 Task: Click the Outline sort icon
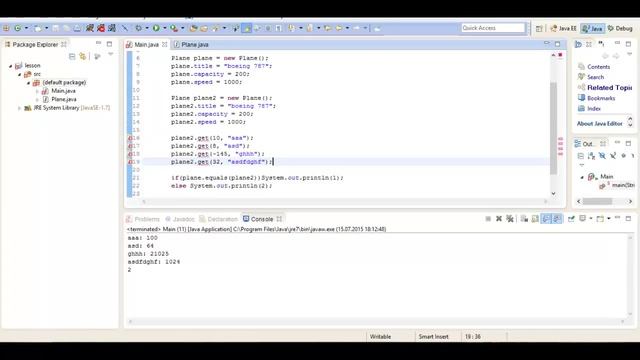pos(591,156)
